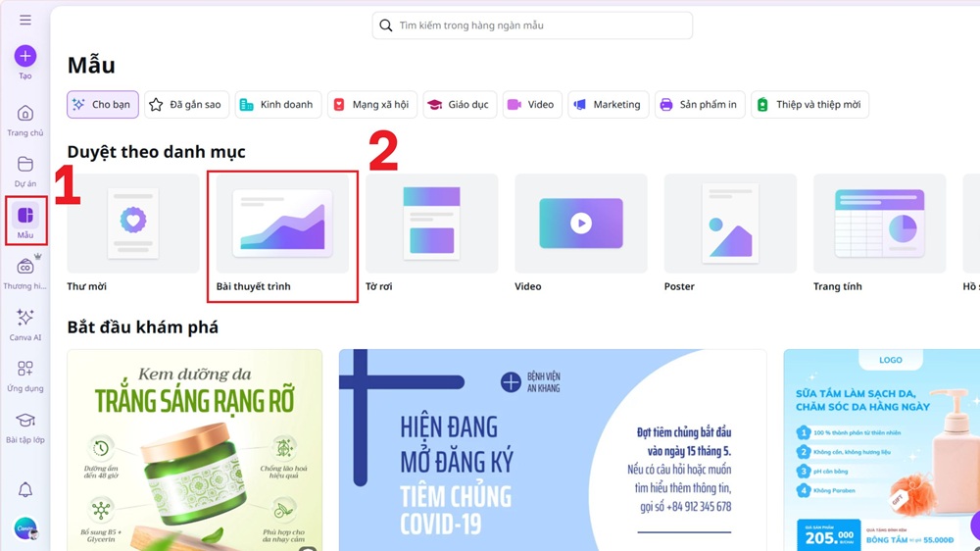Open the account profile avatar
Screen dimensions: 980x551
[x=25, y=528]
